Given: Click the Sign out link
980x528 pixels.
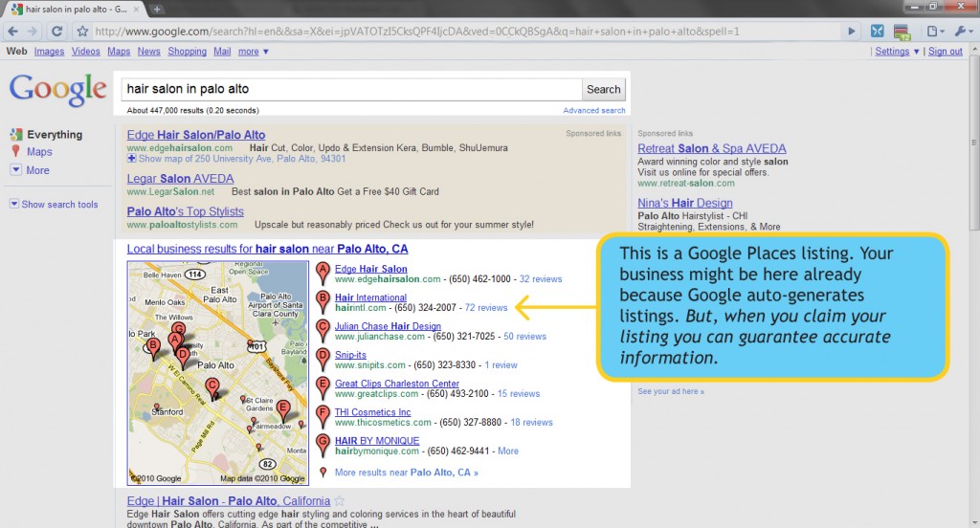Looking at the screenshot, I should pos(945,52).
